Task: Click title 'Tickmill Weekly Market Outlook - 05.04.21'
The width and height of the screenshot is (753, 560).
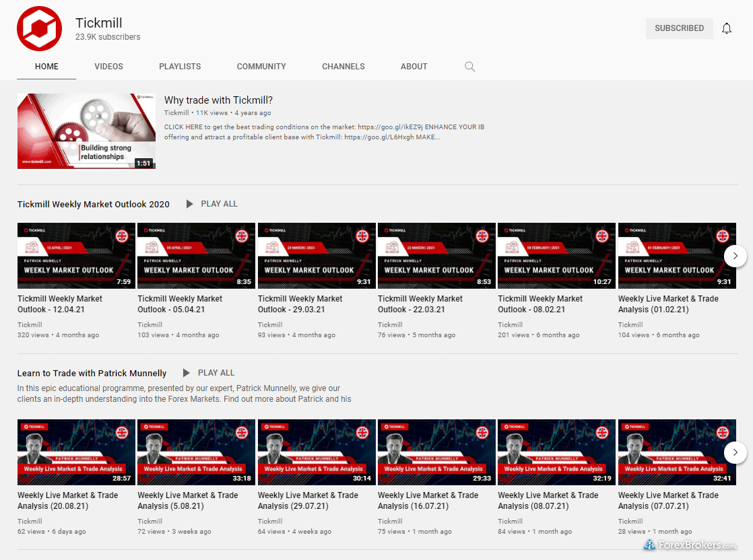Action: point(180,304)
